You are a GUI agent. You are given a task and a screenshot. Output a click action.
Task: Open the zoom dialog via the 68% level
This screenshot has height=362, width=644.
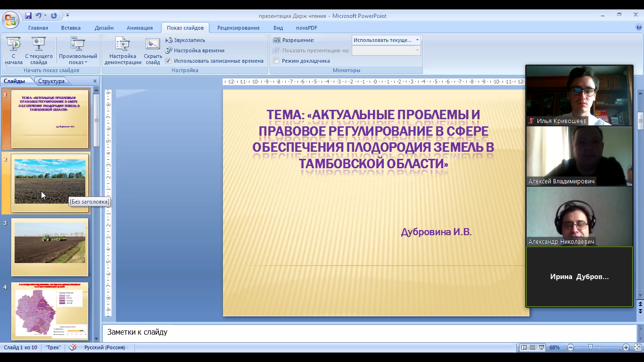(554, 347)
